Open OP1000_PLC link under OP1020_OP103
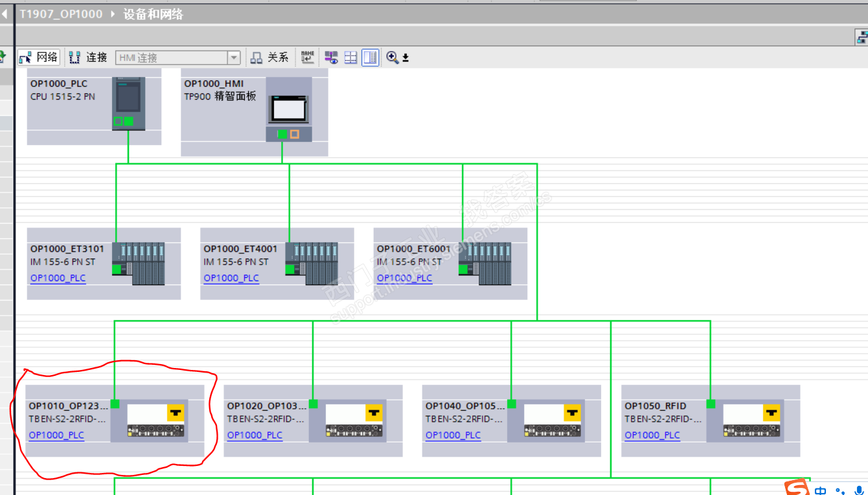This screenshot has width=868, height=495. (x=255, y=435)
